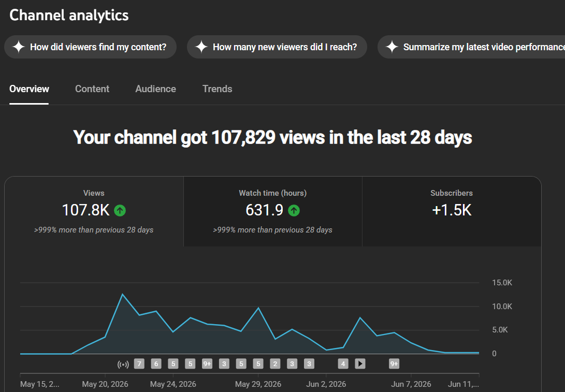Click the marker labeled 6 under chart
The height and width of the screenshot is (392, 565).
(156, 364)
